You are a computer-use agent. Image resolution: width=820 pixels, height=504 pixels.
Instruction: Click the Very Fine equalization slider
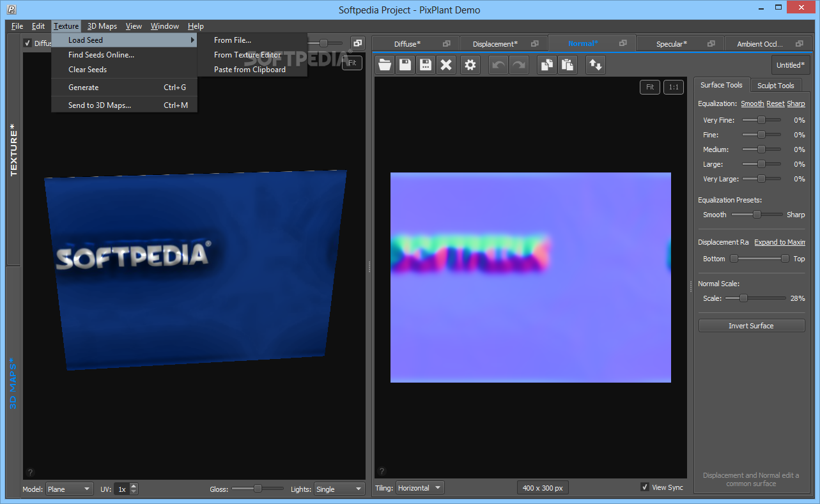(761, 120)
